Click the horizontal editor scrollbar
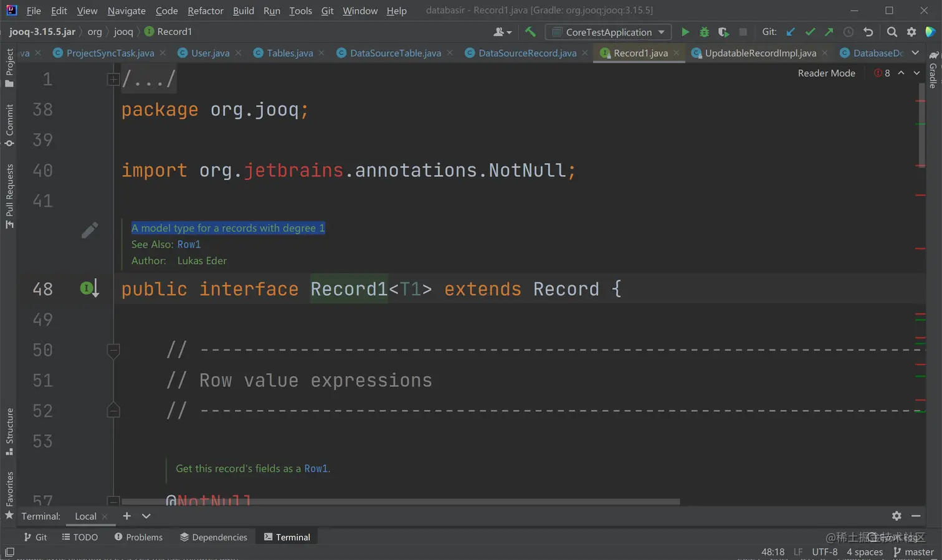The width and height of the screenshot is (942, 560). (x=400, y=501)
